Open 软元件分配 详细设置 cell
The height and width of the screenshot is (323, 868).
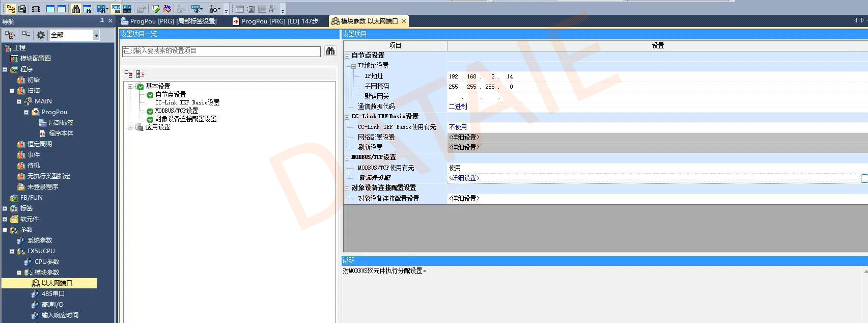tap(654, 178)
